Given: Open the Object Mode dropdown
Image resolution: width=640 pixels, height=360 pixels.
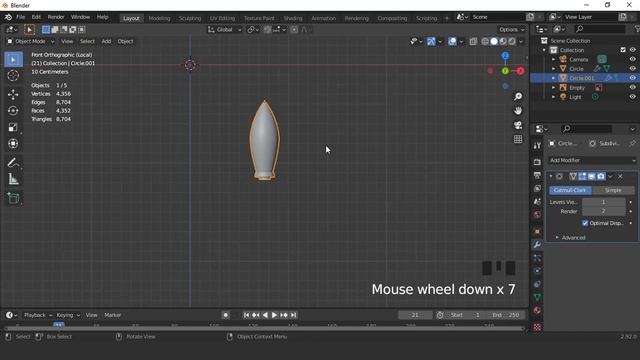Looking at the screenshot, I should pyautogui.click(x=31, y=41).
